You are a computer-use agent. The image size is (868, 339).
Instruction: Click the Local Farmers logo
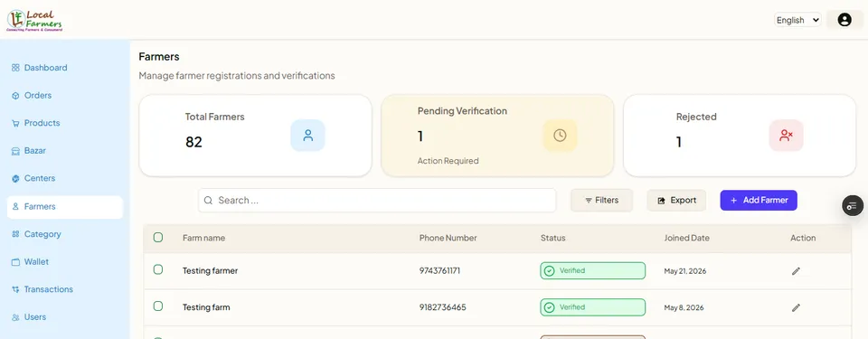[x=35, y=20]
